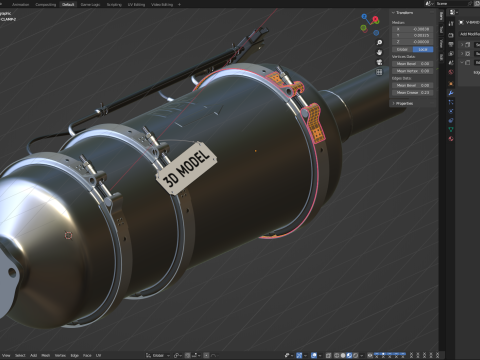This screenshot has height=360, width=480.
Task: Open the properties editor type dropdown
Action: (454, 12)
